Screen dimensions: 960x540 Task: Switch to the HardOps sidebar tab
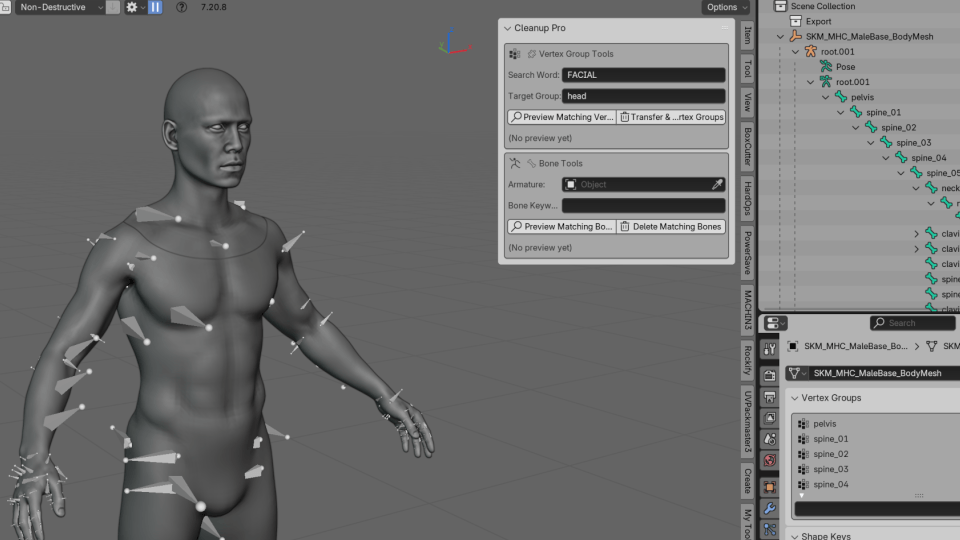(748, 197)
